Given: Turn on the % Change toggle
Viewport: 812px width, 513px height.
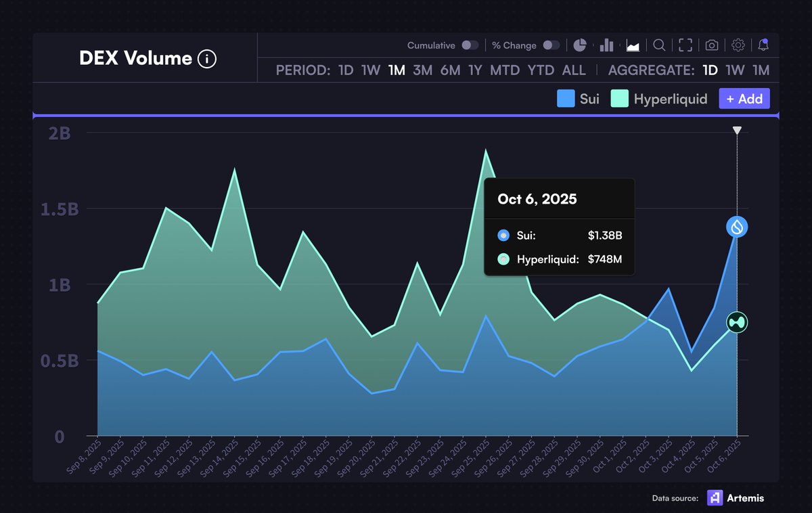Looking at the screenshot, I should 551,45.
